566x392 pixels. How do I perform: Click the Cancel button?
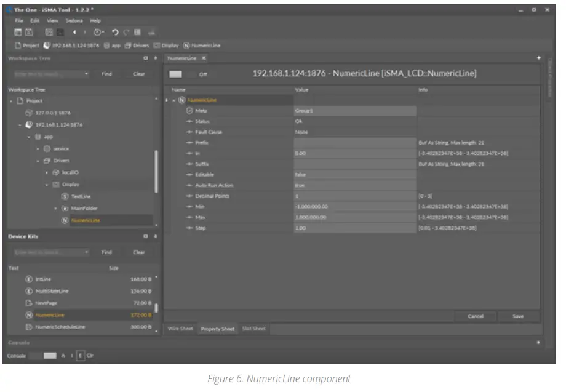point(476,316)
